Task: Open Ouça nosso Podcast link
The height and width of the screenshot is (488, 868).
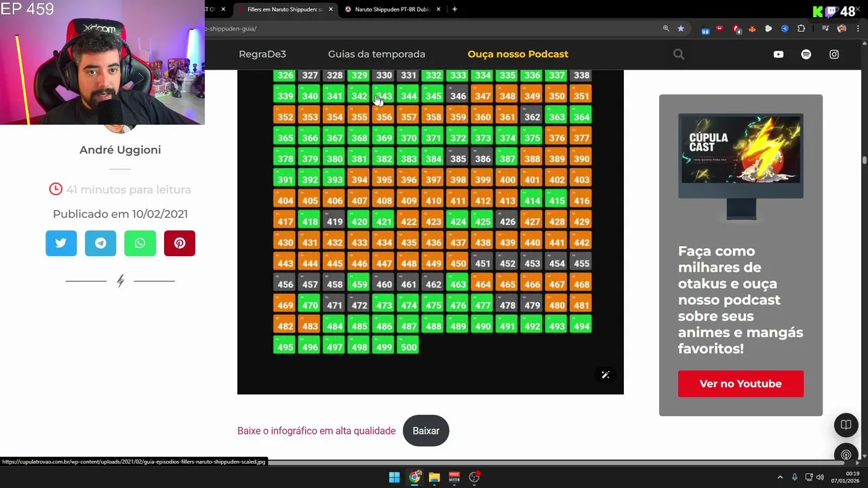Action: click(518, 54)
